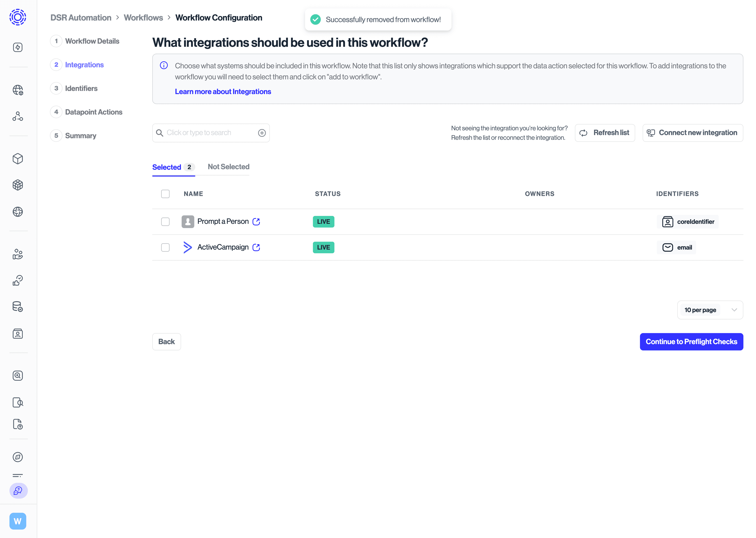The width and height of the screenshot is (756, 538).
Task: Open Learn more about Integrations link
Action: coord(223,91)
